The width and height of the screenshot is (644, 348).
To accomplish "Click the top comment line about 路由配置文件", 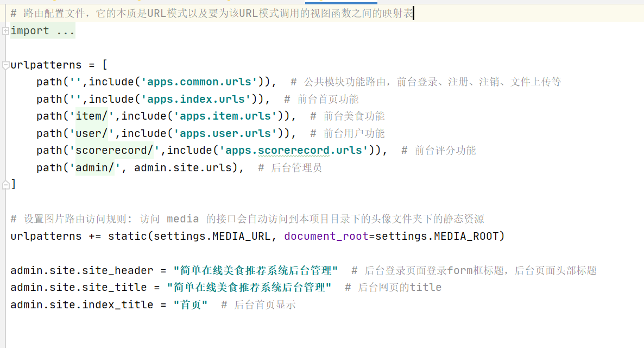I will click(212, 14).
